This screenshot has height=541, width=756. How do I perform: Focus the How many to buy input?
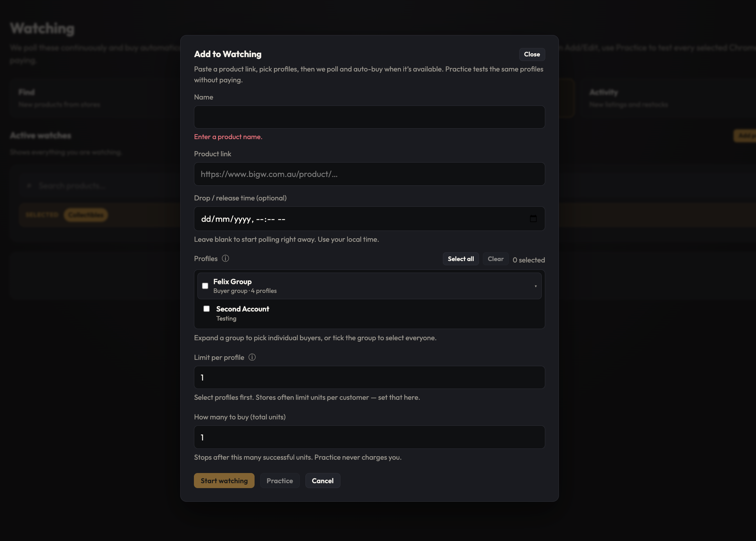[x=370, y=437]
